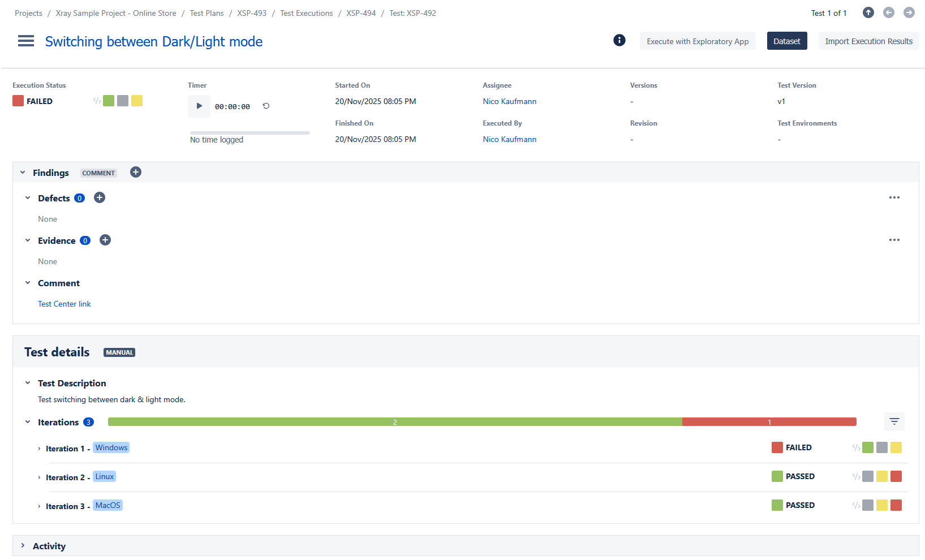Viewport: 925px width, 560px height.
Task: Collapse the Test Description section
Action: (x=28, y=383)
